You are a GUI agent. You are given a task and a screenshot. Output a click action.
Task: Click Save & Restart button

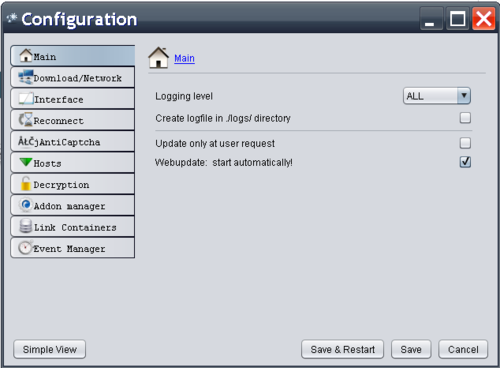pyautogui.click(x=343, y=349)
